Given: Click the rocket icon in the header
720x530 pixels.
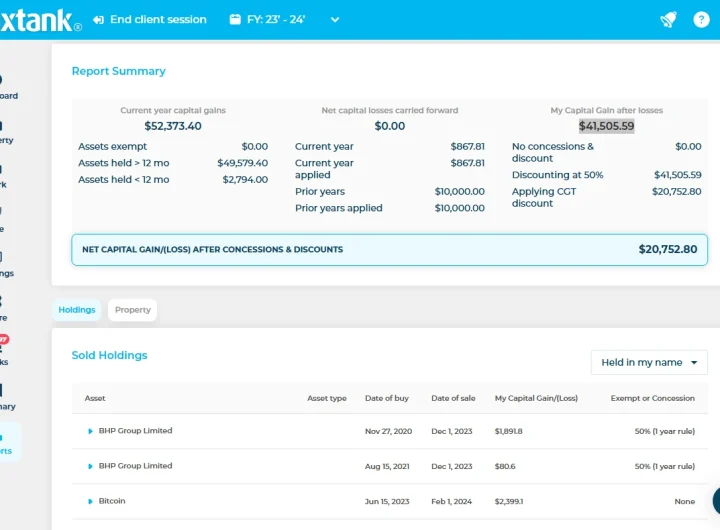Looking at the screenshot, I should point(668,20).
